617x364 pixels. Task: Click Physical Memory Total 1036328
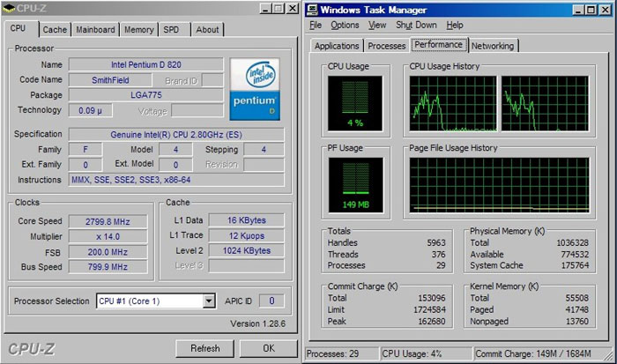[573, 242]
